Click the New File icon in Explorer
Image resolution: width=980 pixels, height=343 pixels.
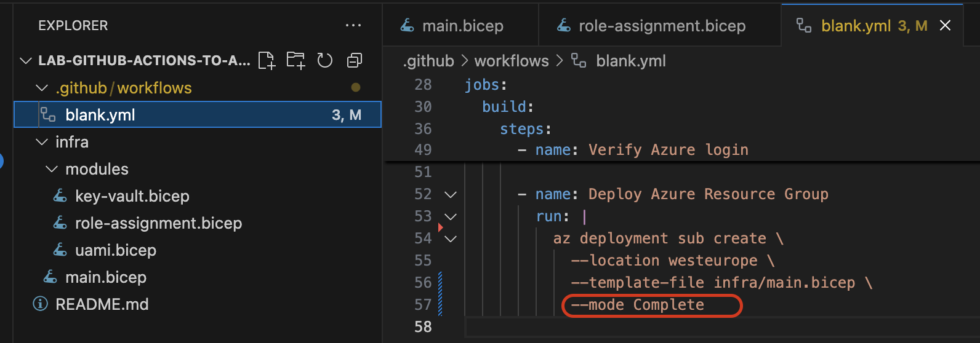coord(267,60)
